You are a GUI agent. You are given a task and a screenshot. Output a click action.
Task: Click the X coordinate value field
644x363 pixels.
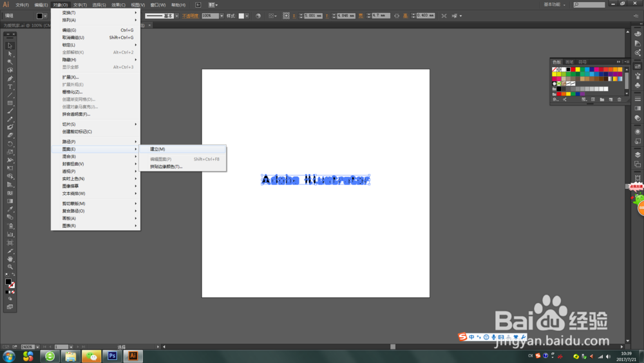pyautogui.click(x=313, y=15)
